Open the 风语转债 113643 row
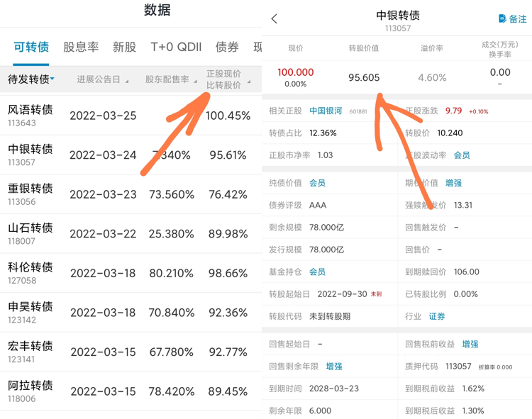532x419 pixels. point(131,116)
